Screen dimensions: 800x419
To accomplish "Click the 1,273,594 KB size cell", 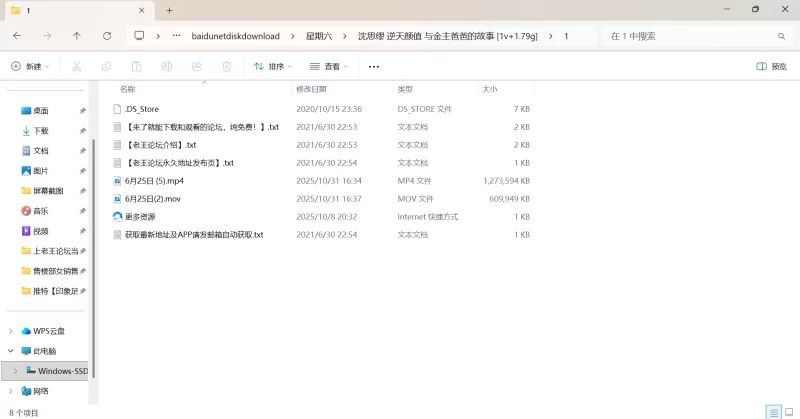I will (506, 181).
